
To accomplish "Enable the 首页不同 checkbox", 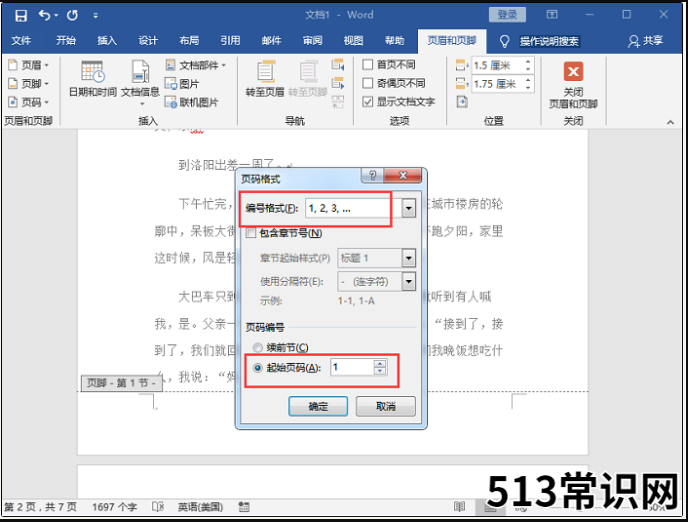I will point(368,65).
